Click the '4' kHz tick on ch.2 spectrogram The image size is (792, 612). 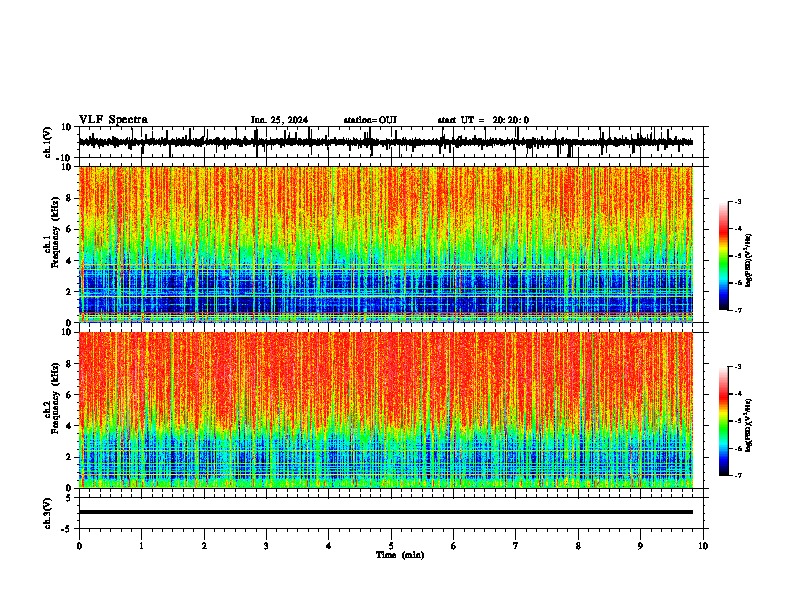70,426
